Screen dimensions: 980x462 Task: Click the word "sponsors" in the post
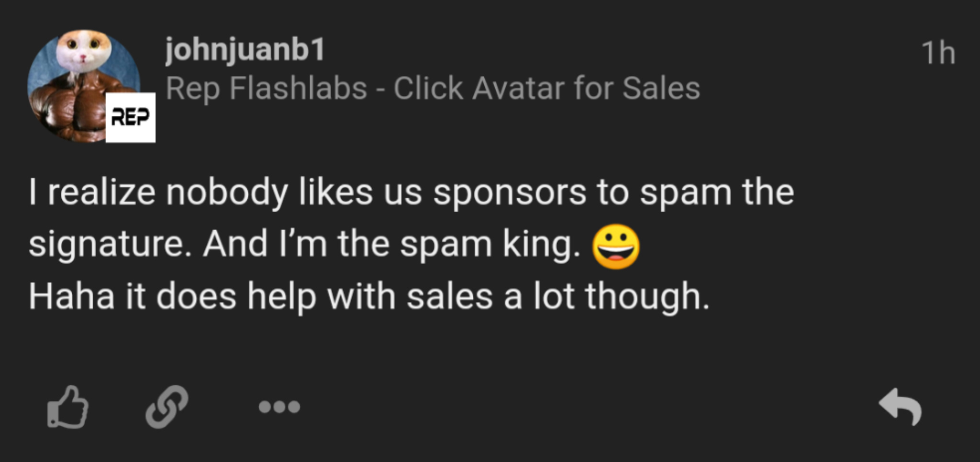[510, 193]
